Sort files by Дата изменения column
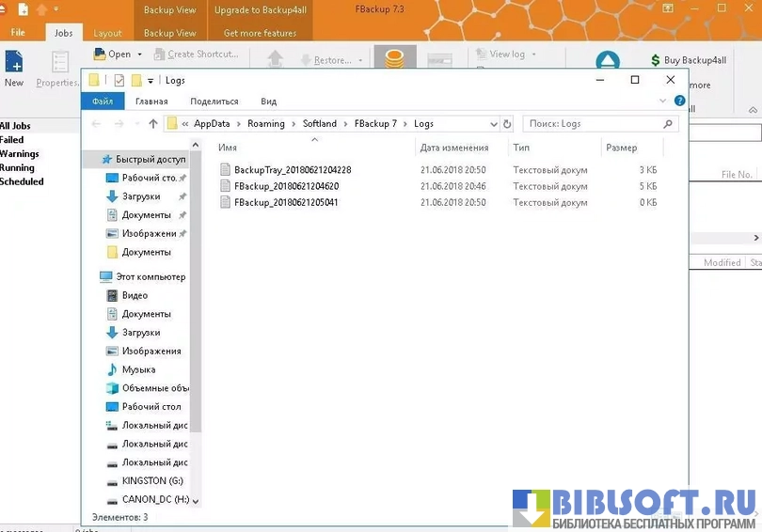This screenshot has height=532, width=762. tap(453, 148)
